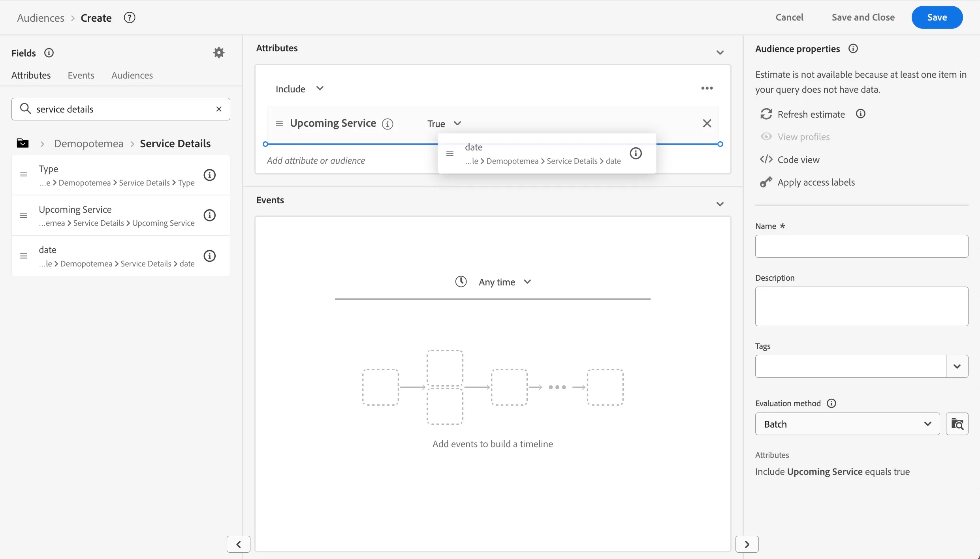
Task: Show info for Type field
Action: pyautogui.click(x=209, y=175)
